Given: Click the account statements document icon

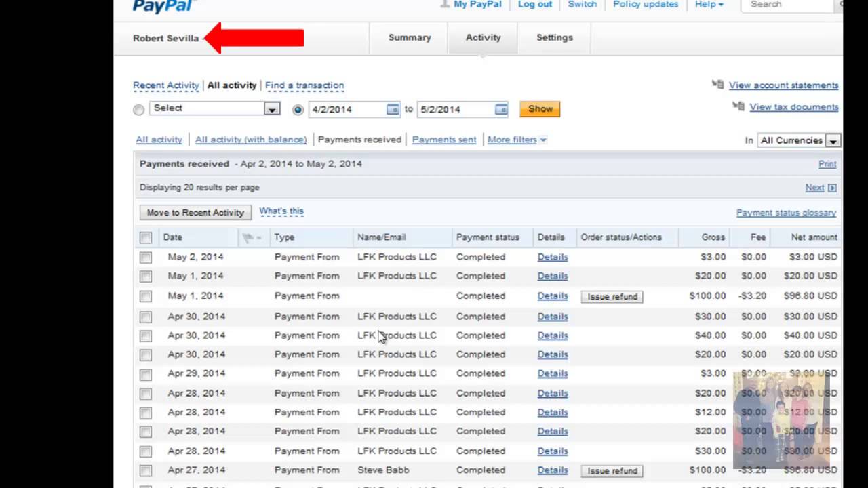Looking at the screenshot, I should [x=717, y=85].
